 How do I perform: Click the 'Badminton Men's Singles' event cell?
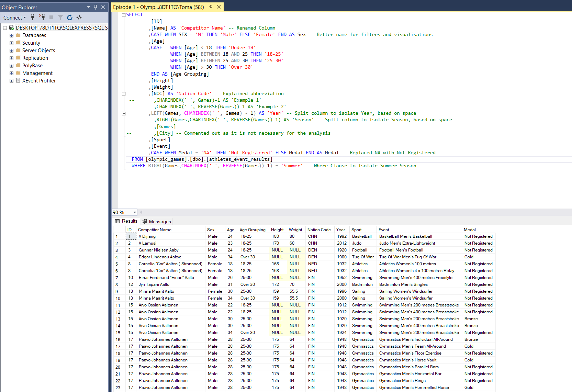(x=419, y=284)
